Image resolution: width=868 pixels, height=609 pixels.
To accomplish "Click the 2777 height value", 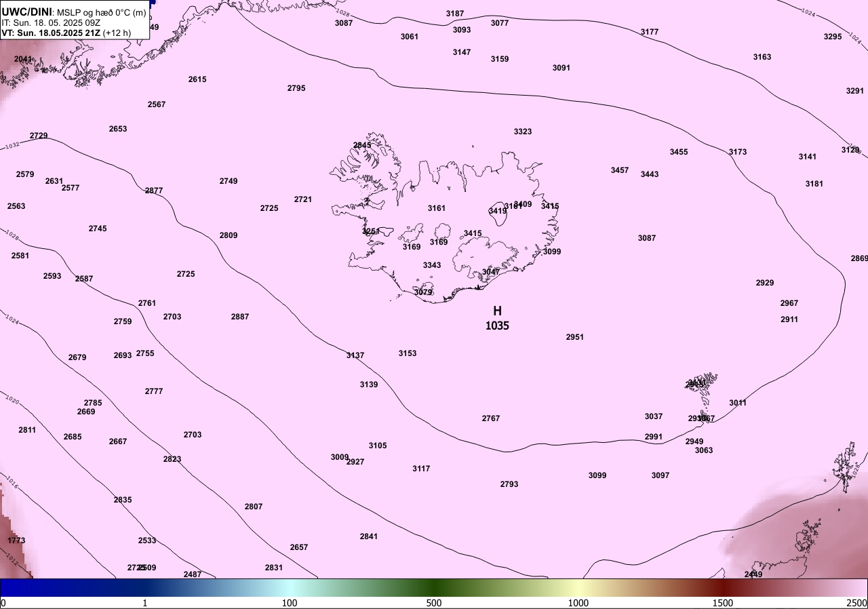I will point(154,391).
